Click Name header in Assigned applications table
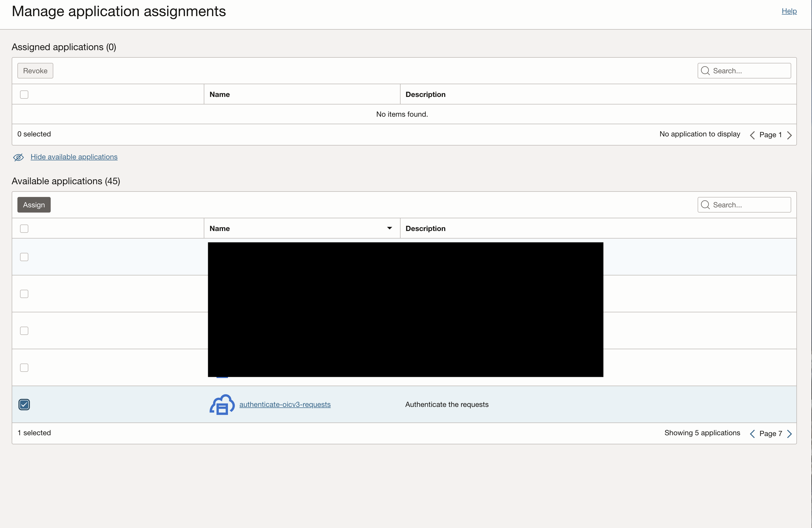Screen dimensions: 812x528 click(219, 95)
